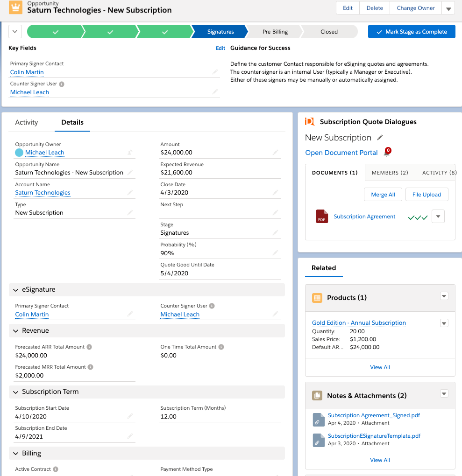Click Edit link in Key Fields
Image resolution: width=462 pixels, height=476 pixels.
220,48
